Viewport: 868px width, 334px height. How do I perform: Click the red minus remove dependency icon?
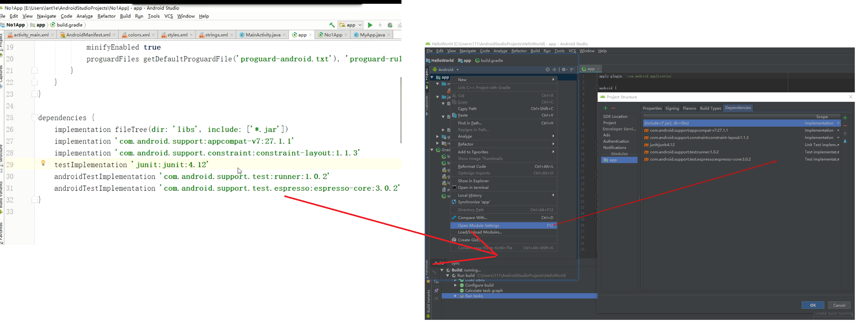coord(845,126)
